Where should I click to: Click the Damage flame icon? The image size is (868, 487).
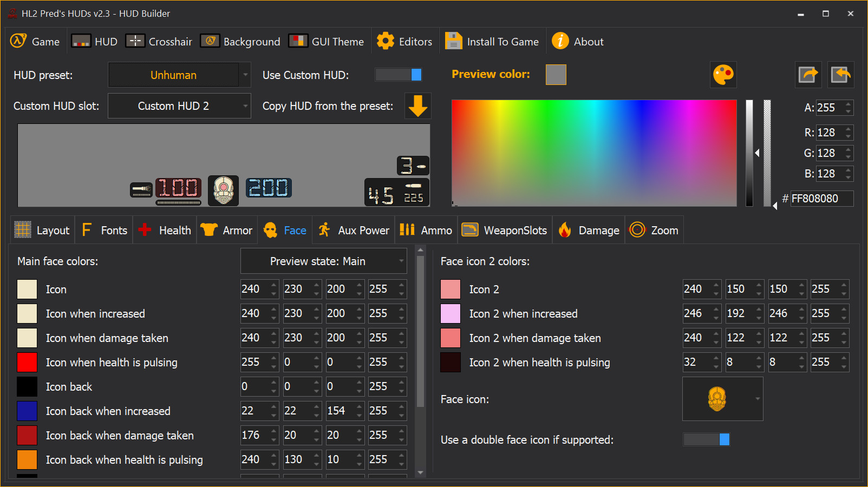pyautogui.click(x=565, y=229)
